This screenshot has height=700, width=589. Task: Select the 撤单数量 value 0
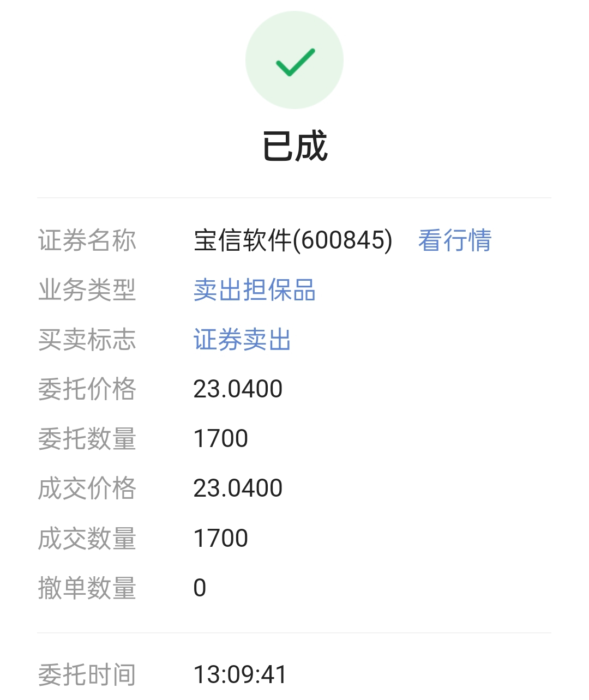[200, 588]
